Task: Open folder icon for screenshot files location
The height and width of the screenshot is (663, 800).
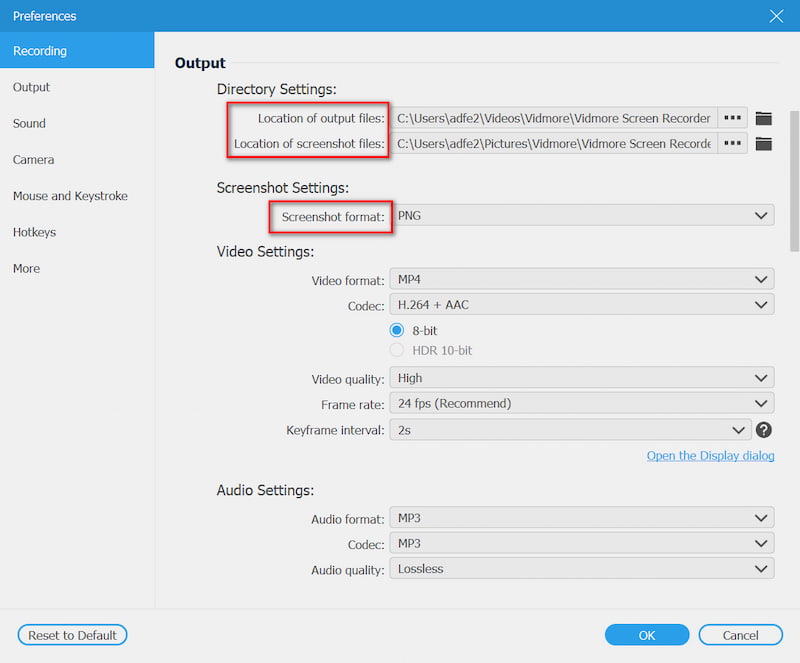Action: 764,144
